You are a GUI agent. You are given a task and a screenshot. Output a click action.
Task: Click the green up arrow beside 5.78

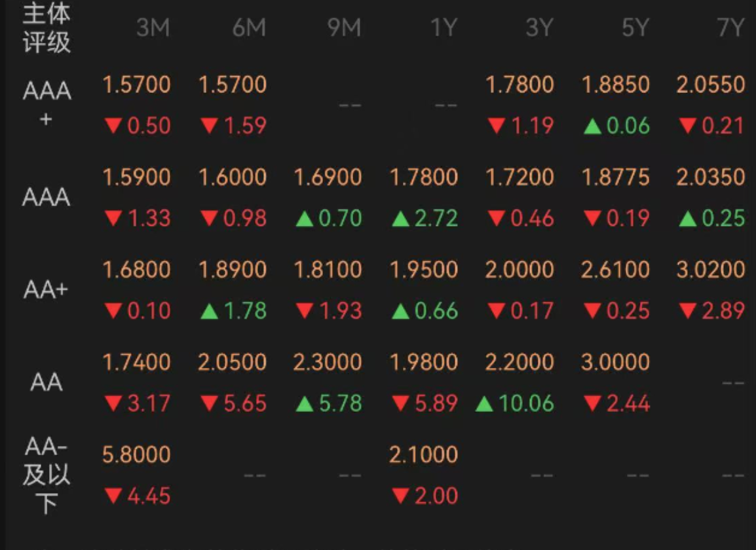(305, 403)
